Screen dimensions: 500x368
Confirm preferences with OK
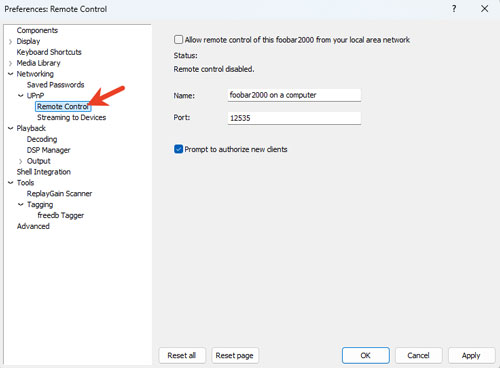click(x=366, y=355)
